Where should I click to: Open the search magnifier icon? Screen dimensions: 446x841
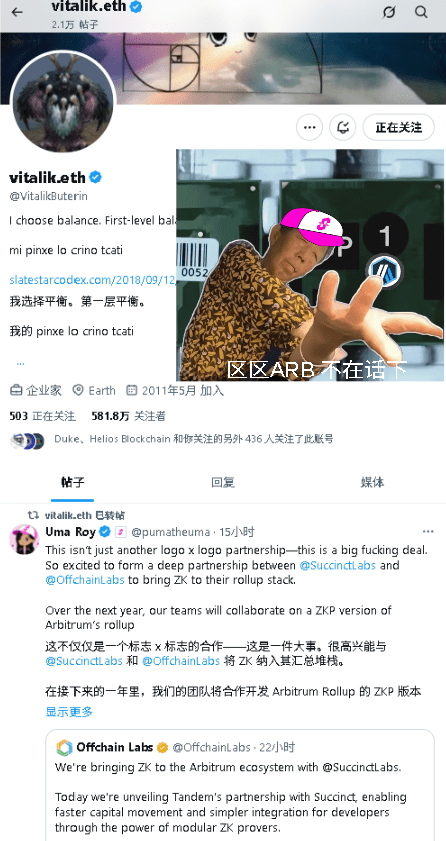pos(421,12)
